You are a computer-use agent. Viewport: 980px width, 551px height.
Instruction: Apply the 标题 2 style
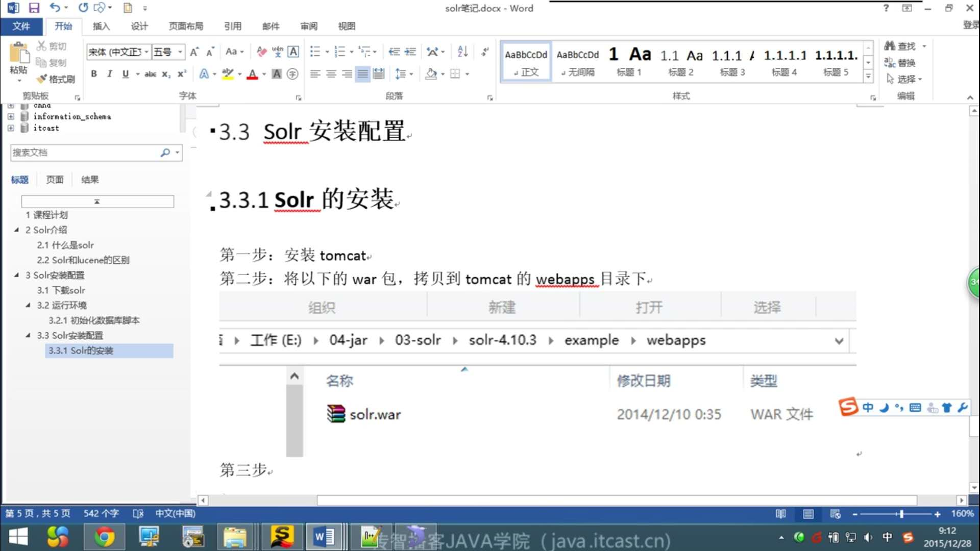point(681,61)
